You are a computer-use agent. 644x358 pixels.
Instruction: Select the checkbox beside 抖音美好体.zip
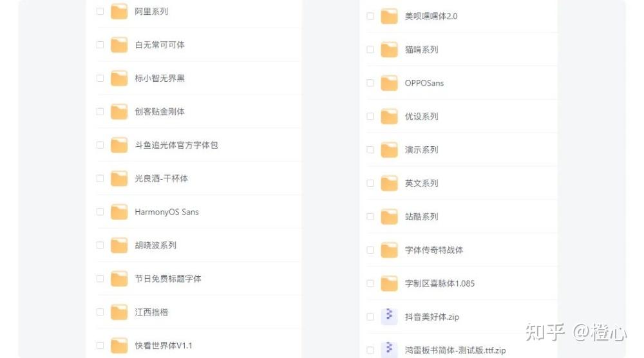[x=370, y=317]
